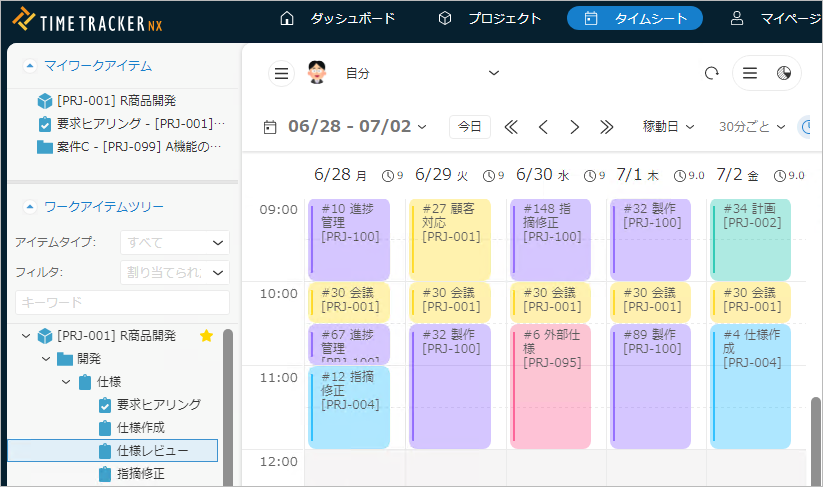Viewport: 823px width, 487px height.
Task: Click the calendar icon beside the date range
Action: [270, 127]
